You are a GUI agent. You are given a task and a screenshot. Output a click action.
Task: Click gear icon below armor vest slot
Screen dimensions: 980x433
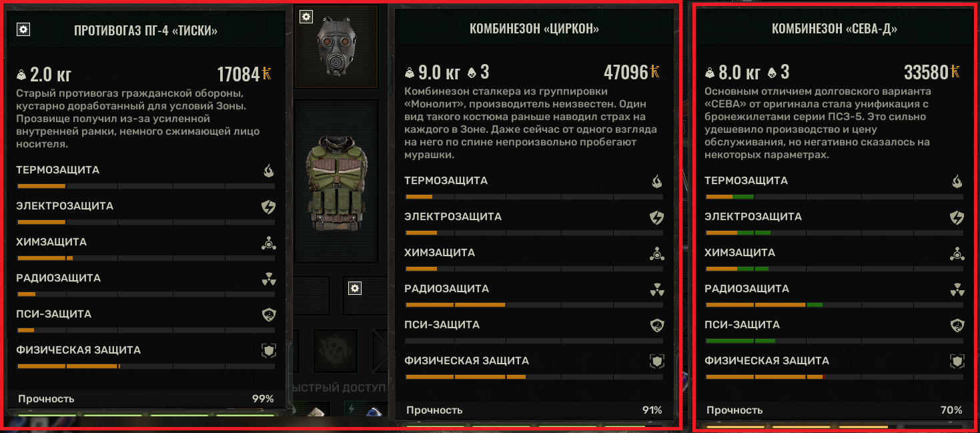(x=355, y=288)
